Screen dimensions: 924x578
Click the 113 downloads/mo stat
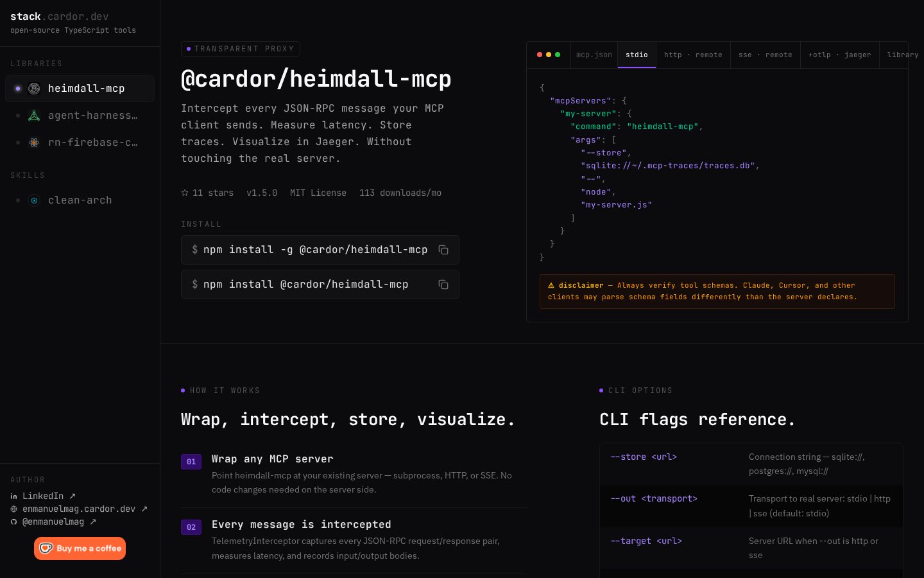tap(400, 193)
